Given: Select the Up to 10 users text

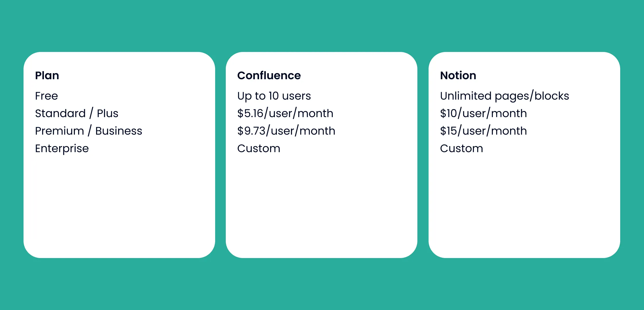Looking at the screenshot, I should click(274, 96).
